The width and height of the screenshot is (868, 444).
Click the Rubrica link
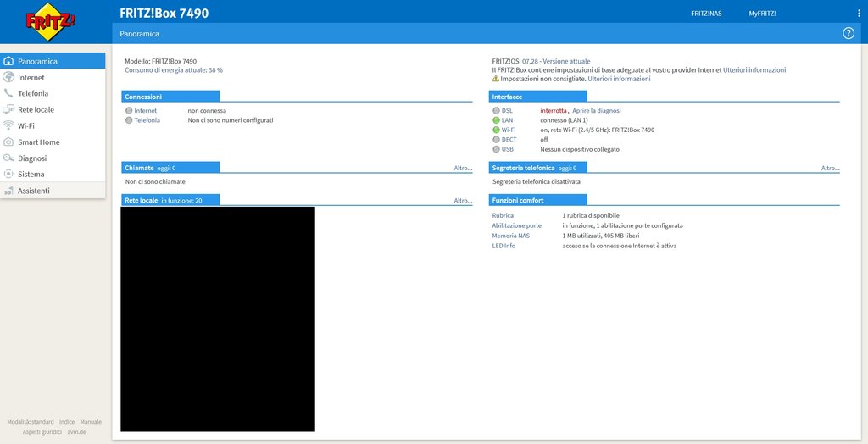[x=503, y=215]
